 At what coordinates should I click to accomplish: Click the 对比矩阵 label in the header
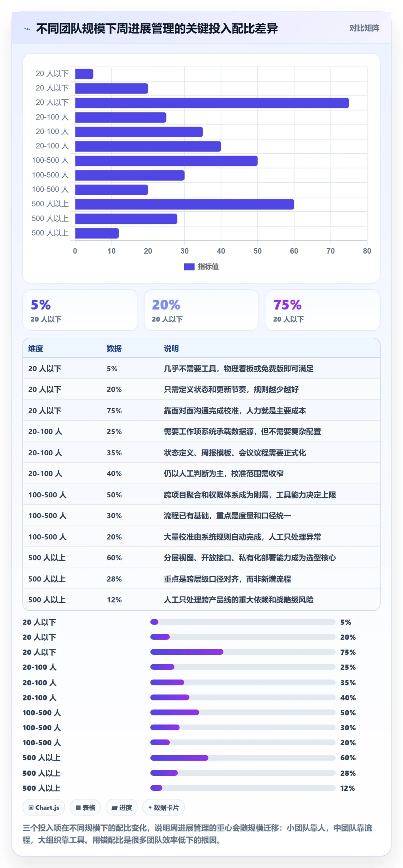tap(364, 28)
